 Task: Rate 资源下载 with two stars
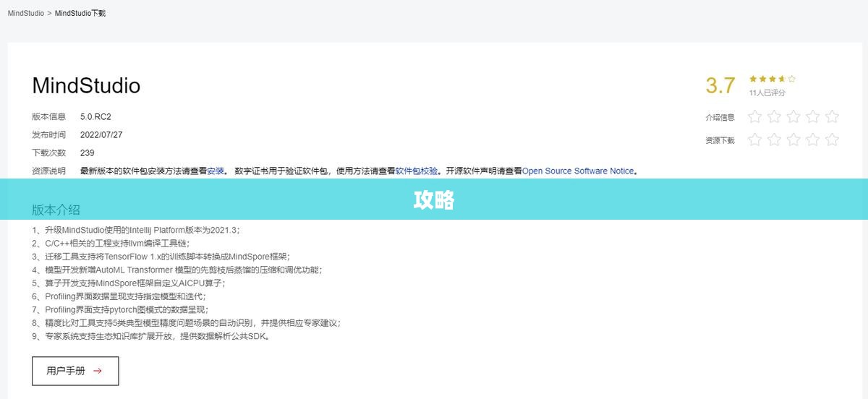pyautogui.click(x=774, y=140)
